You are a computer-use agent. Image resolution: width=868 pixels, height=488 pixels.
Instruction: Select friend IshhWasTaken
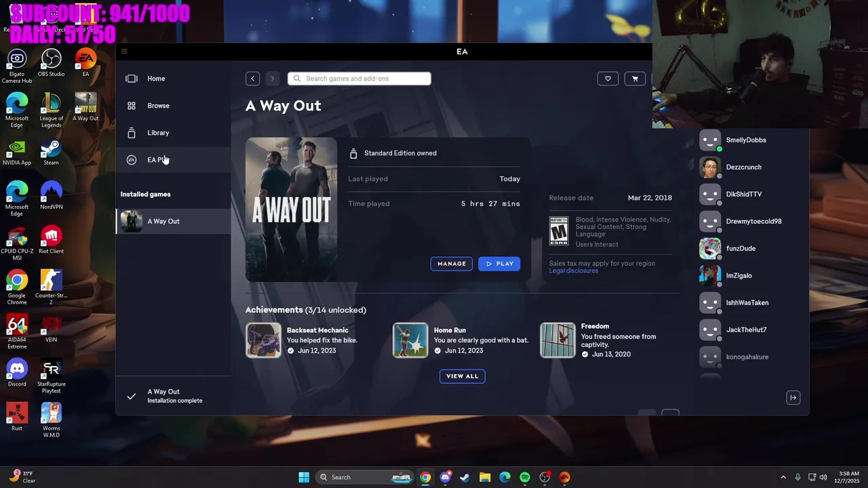click(746, 303)
